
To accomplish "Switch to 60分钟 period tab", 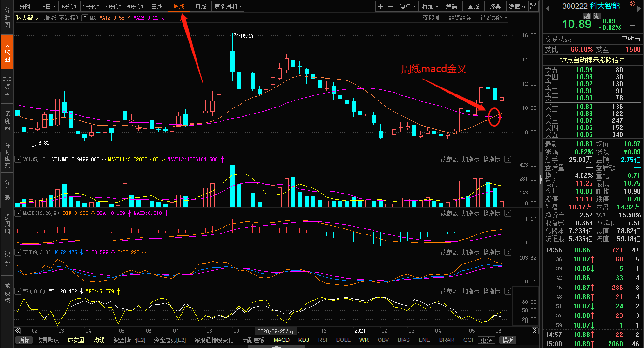I will (135, 7).
